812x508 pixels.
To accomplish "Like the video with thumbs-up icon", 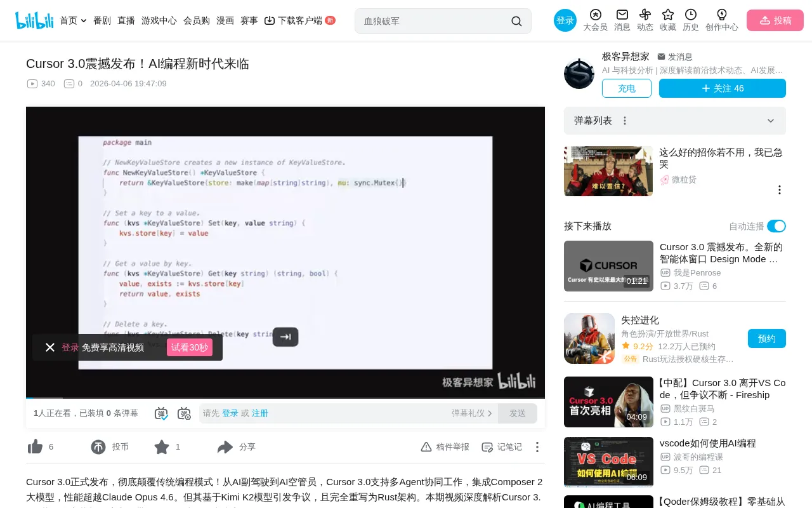I will click(x=36, y=447).
